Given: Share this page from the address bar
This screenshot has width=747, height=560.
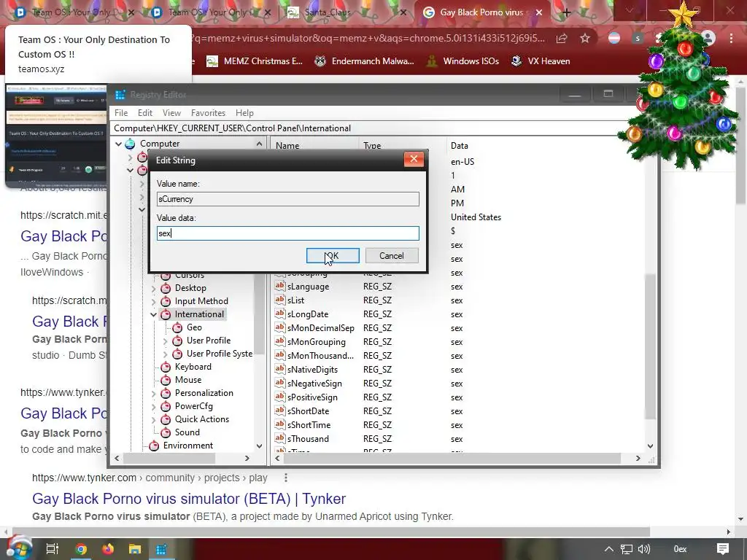Looking at the screenshot, I should tap(562, 38).
